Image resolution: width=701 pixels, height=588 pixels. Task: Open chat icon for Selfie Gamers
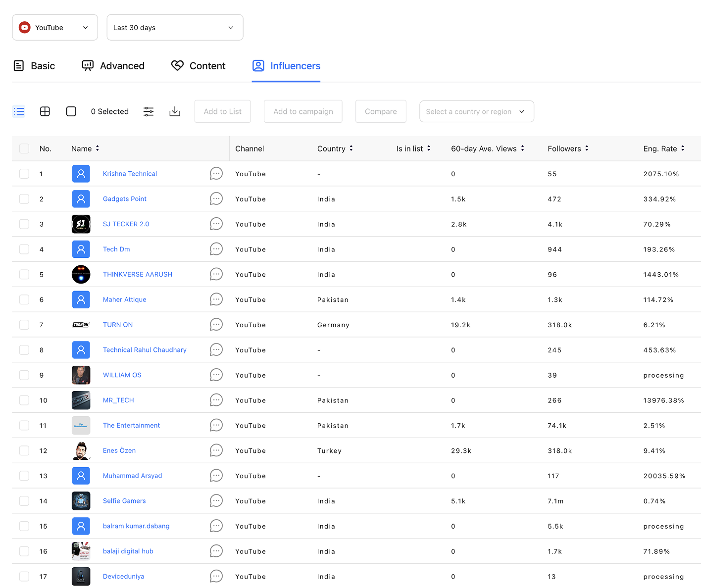point(216,500)
